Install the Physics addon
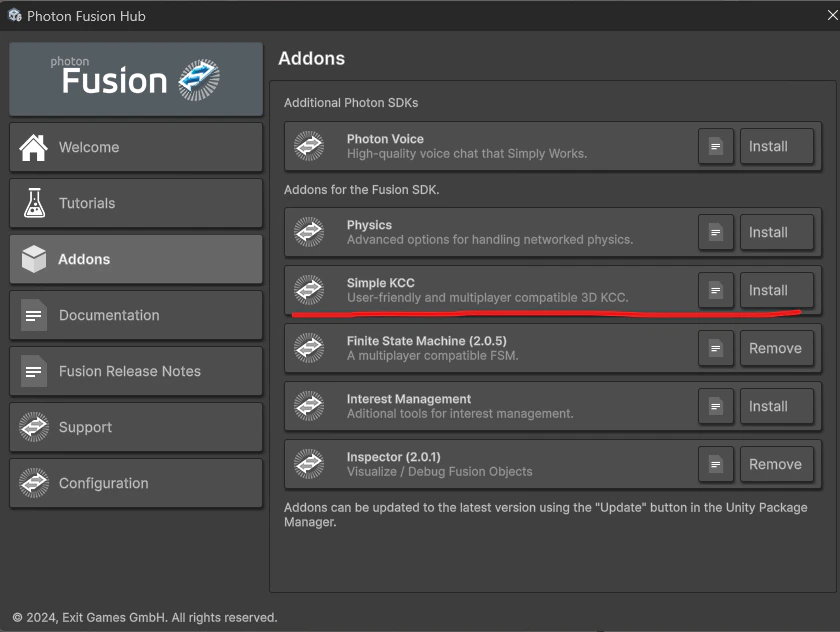The image size is (840, 632). click(x=777, y=232)
